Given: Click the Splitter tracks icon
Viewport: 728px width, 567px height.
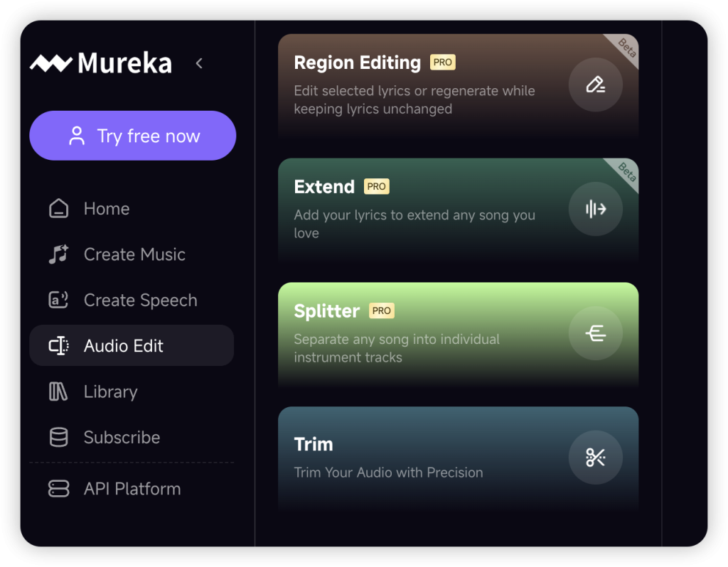Looking at the screenshot, I should click(x=595, y=333).
